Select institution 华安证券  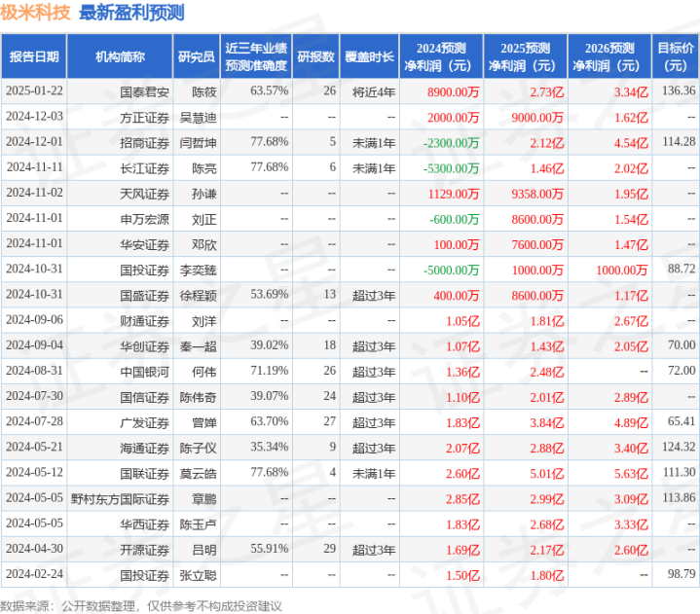[144, 245]
